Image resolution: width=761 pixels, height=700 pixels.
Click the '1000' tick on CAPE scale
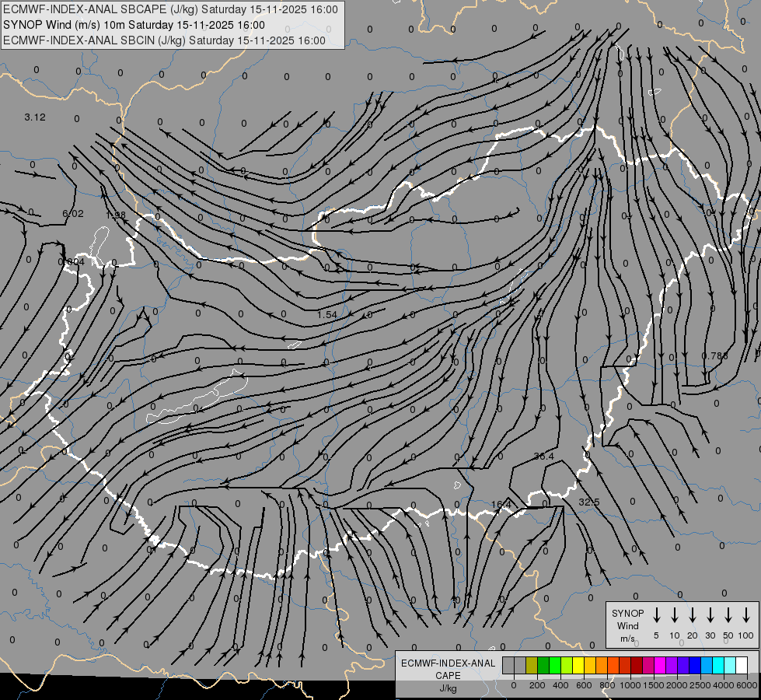point(630,685)
